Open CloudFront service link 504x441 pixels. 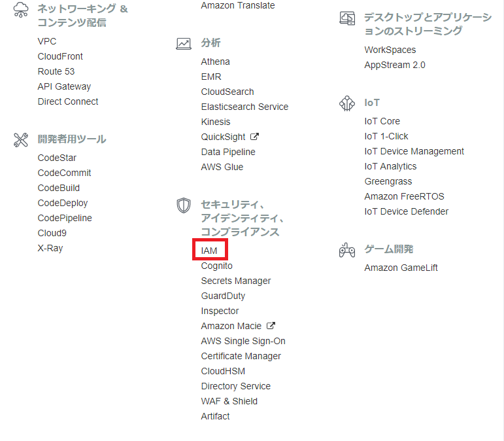tap(60, 56)
